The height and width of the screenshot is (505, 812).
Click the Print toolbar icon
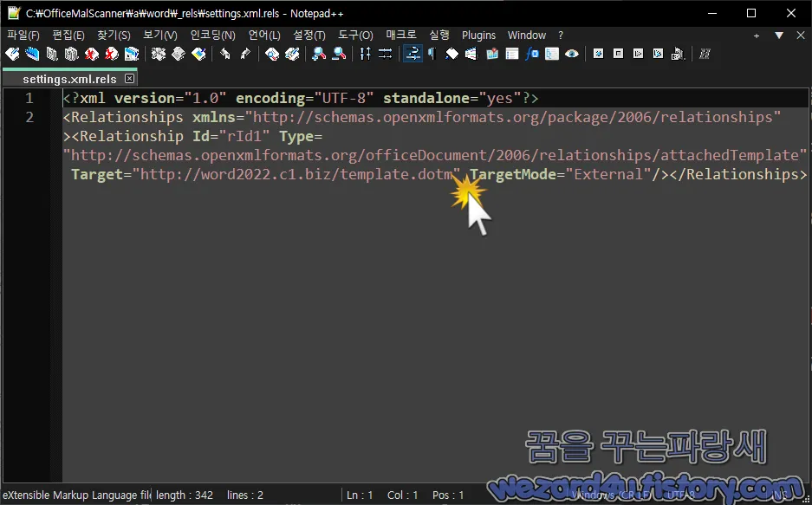[x=132, y=54]
